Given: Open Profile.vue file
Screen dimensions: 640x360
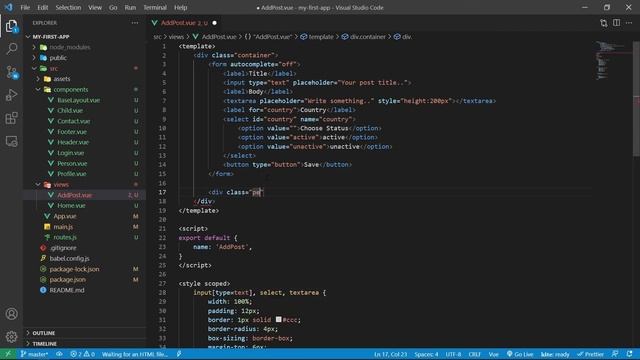Looking at the screenshot, I should [71, 174].
